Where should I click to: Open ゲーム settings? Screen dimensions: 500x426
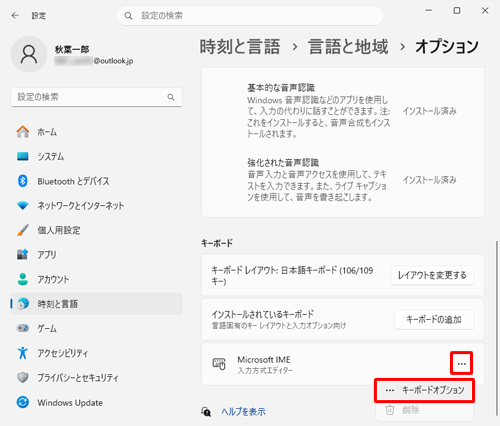tap(97, 328)
